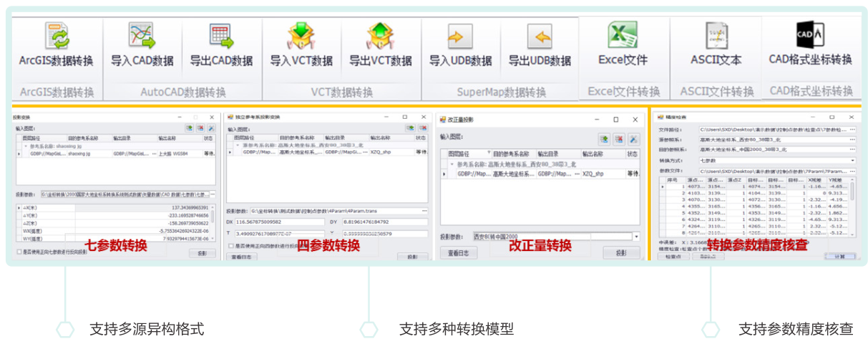Open the 转换方式 七参数 dropdown

coord(854,160)
